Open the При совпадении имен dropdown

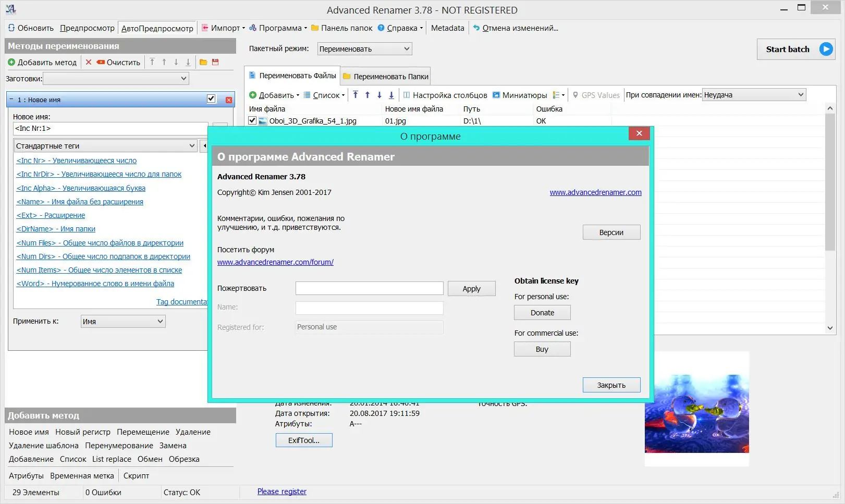tap(754, 95)
